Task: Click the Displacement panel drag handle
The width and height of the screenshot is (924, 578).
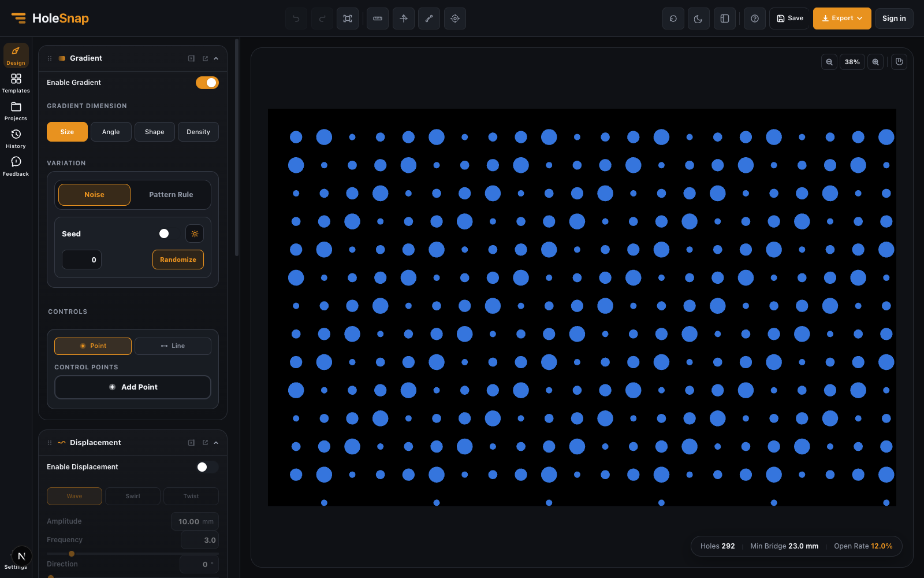Action: point(50,443)
